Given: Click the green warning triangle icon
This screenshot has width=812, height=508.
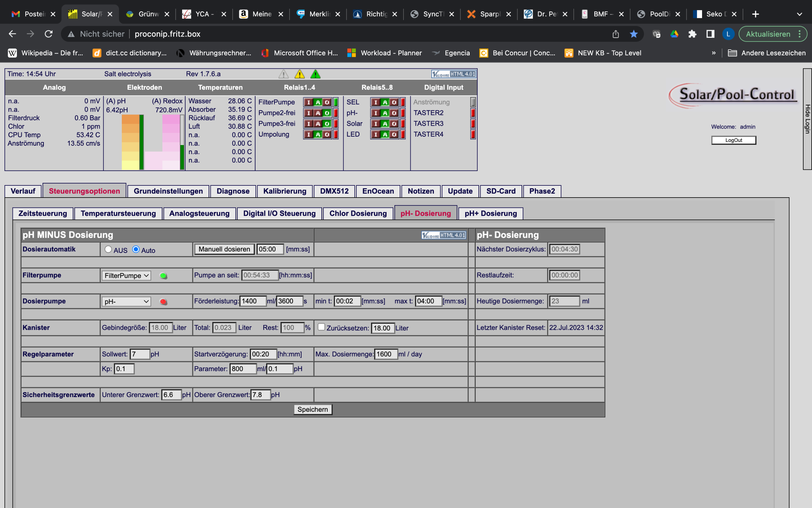Looking at the screenshot, I should 315,74.
